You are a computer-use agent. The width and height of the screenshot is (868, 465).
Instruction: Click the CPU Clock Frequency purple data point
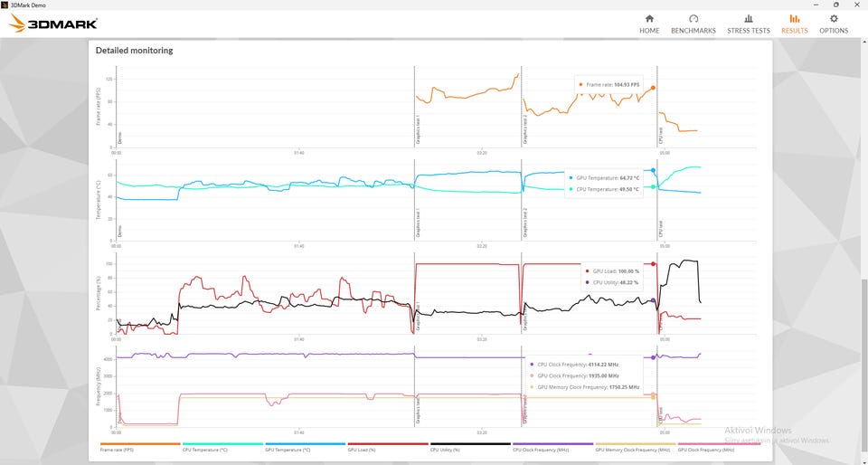coord(653,357)
